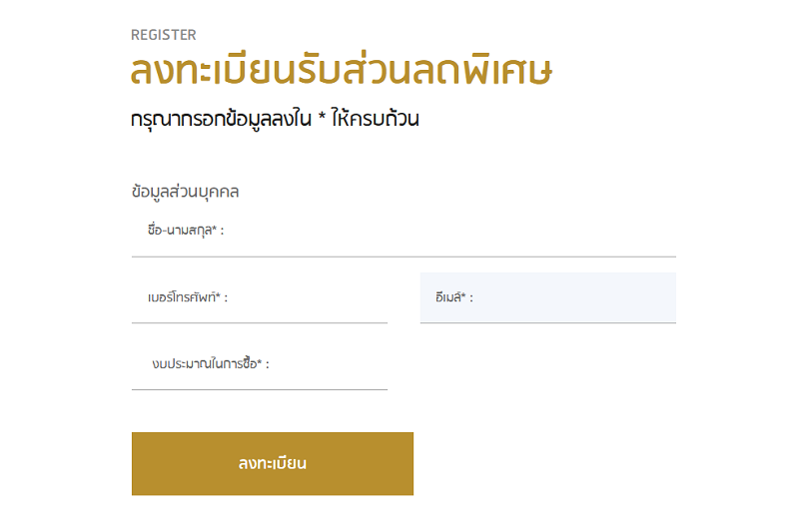Submit the form with the gold ลงทะเบียน button
Image resolution: width=799 pixels, height=532 pixels.
click(x=272, y=464)
